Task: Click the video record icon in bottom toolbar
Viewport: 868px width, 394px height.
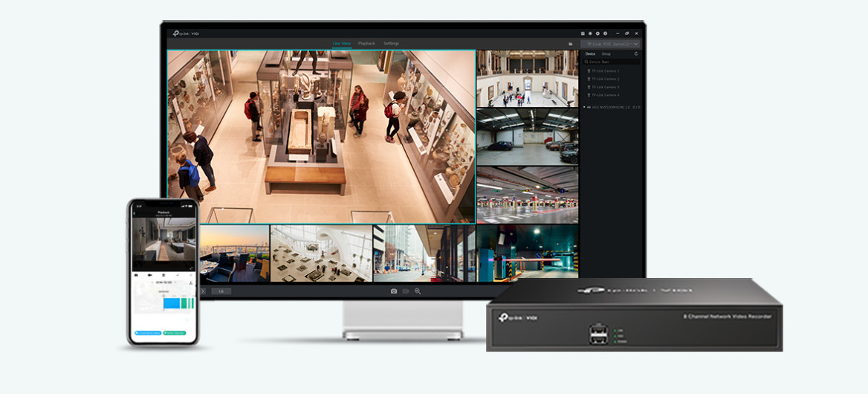Action: coord(406,291)
